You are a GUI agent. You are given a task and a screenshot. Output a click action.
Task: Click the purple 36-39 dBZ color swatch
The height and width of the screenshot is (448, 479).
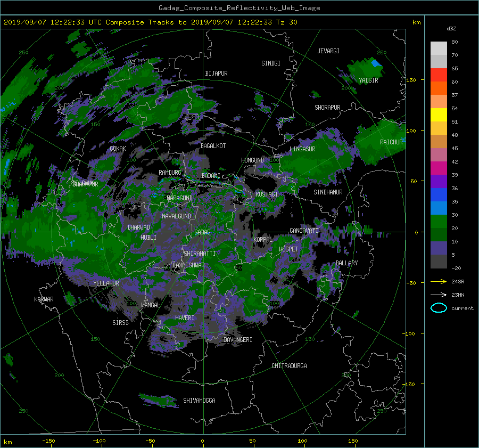point(439,182)
